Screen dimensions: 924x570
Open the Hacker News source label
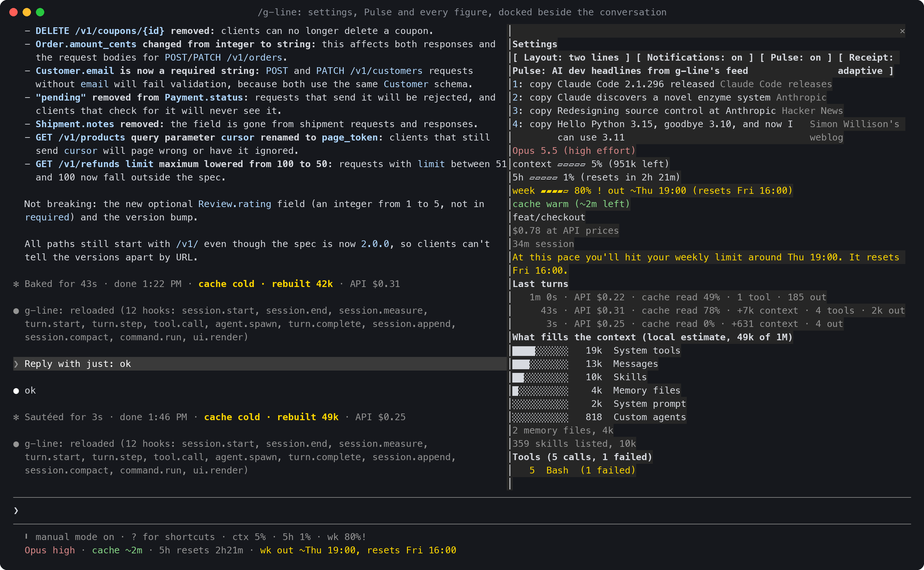812,111
